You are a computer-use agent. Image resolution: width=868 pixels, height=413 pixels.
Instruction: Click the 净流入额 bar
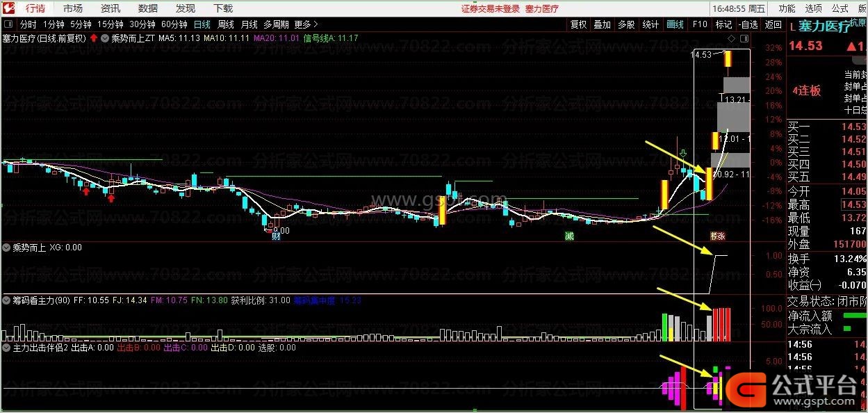853,316
